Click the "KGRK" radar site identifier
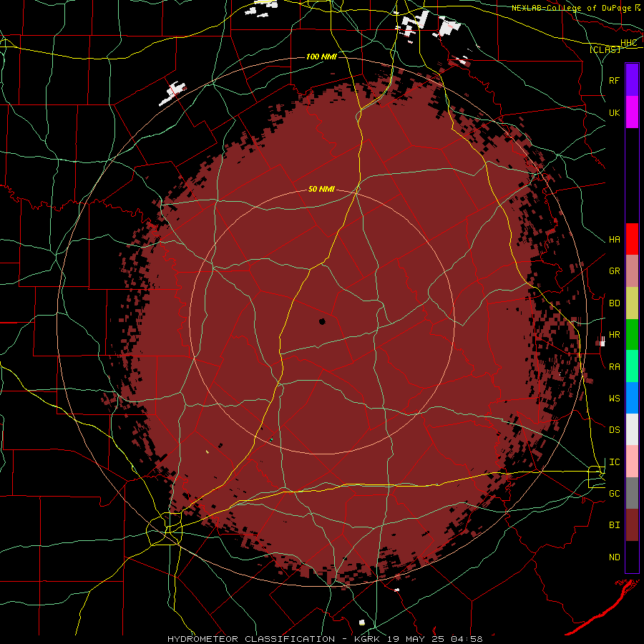Image resolution: width=644 pixels, height=644 pixels. click(366, 639)
